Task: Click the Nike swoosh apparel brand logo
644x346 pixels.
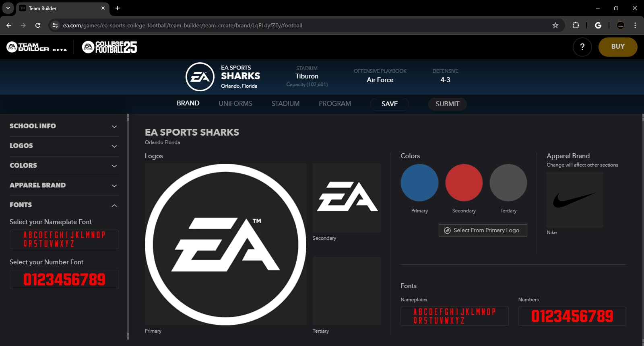Action: click(x=574, y=200)
